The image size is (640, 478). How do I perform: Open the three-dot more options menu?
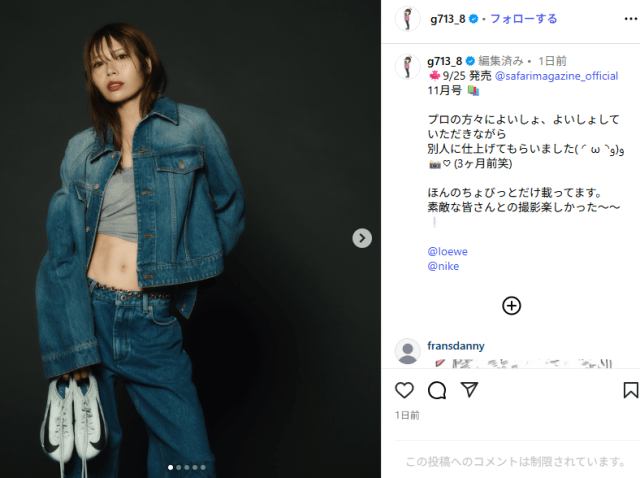631,19
